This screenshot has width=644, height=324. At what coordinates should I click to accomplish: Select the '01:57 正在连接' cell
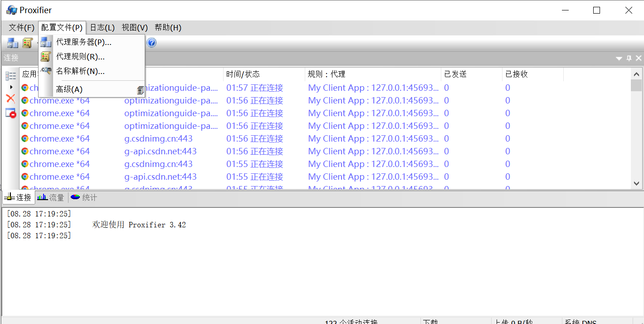click(255, 88)
